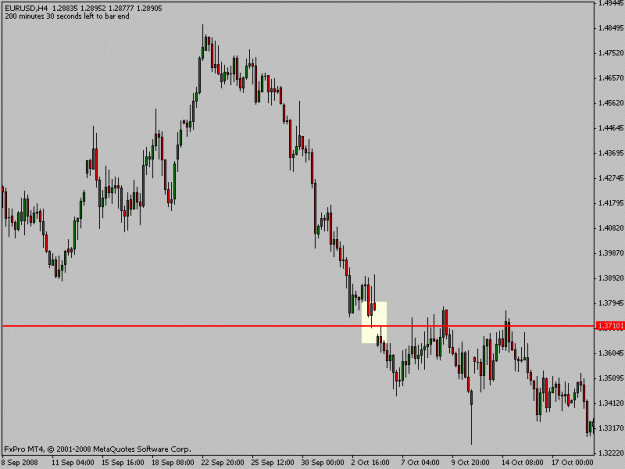625x469 pixels.
Task: Click the '30 Sep 00:00' time axis label
Action: pyautogui.click(x=323, y=462)
